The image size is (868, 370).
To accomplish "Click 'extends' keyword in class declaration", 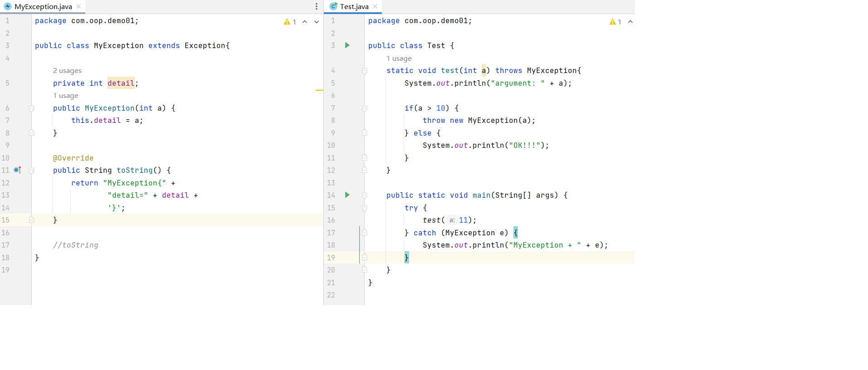I will [x=164, y=46].
